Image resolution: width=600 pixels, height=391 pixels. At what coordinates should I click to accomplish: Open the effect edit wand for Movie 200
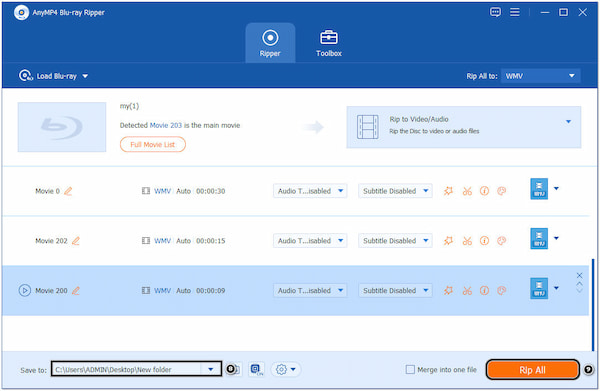pyautogui.click(x=448, y=290)
